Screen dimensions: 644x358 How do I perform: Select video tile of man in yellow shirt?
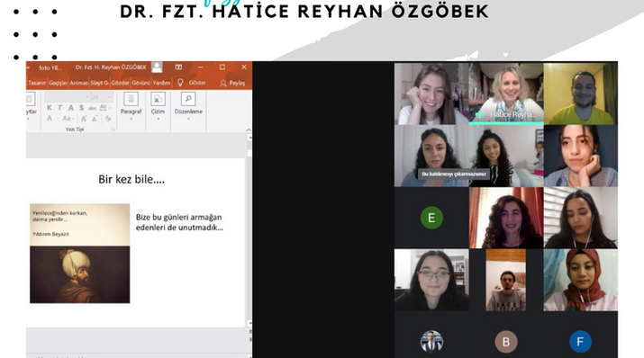tap(580, 94)
